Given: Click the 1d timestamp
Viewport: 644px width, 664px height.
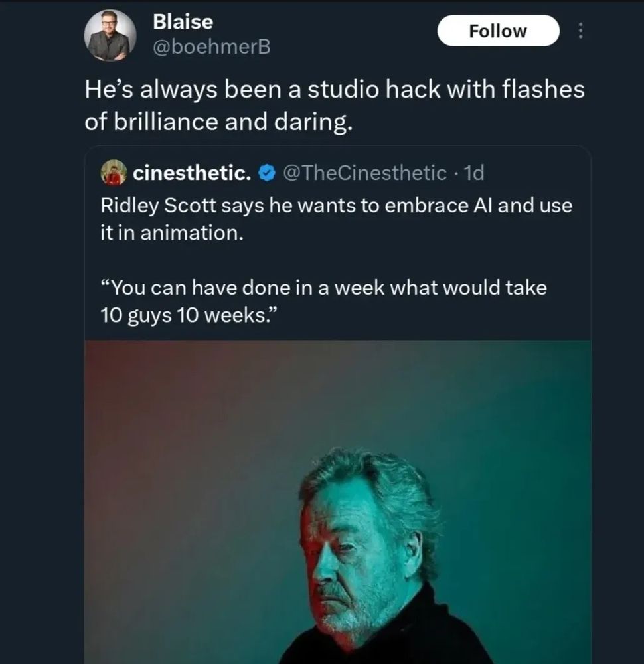Looking at the screenshot, I should [x=475, y=173].
